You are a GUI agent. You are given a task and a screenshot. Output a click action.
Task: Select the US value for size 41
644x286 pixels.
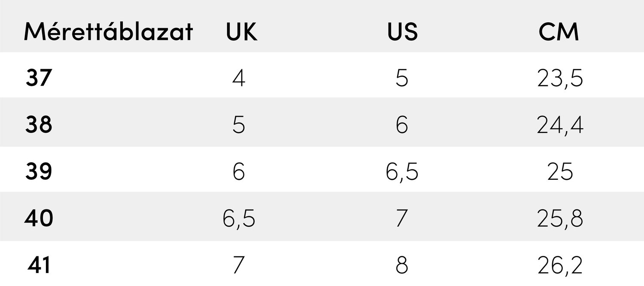(x=402, y=266)
